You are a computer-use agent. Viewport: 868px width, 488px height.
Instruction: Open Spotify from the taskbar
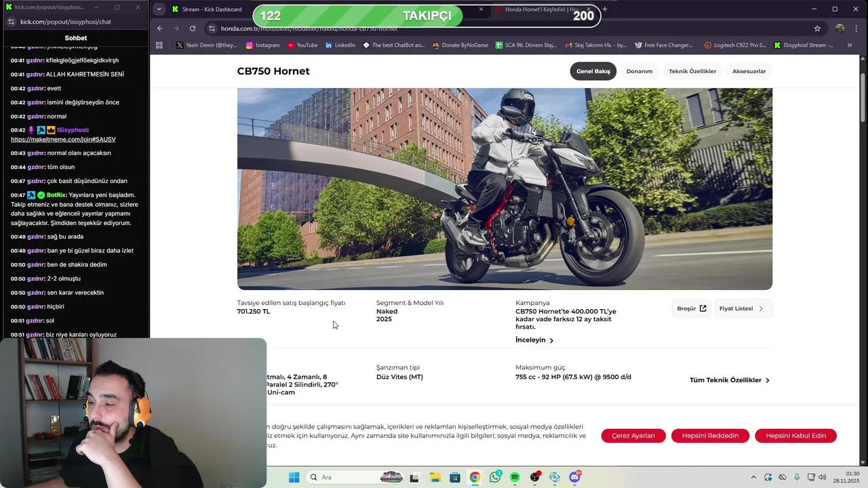[515, 477]
